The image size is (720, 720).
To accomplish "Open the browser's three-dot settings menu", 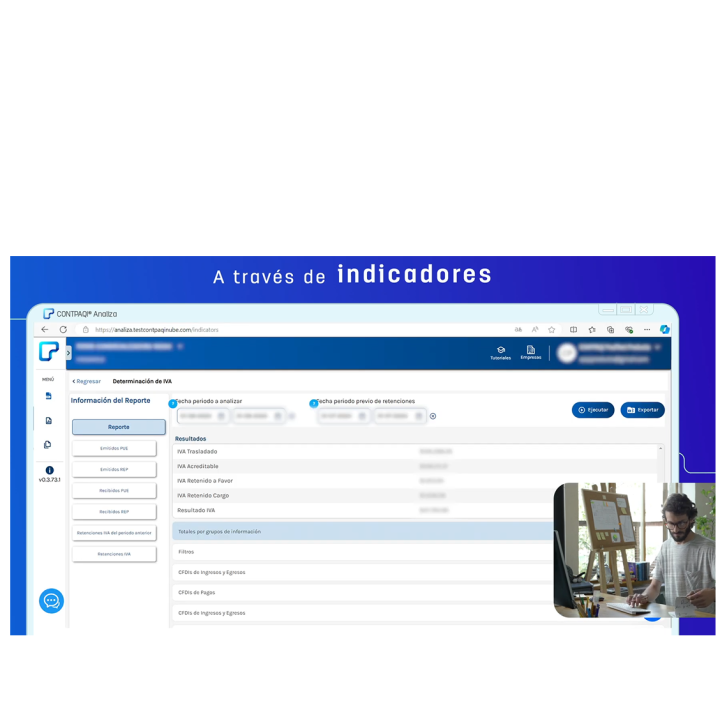I will [647, 329].
